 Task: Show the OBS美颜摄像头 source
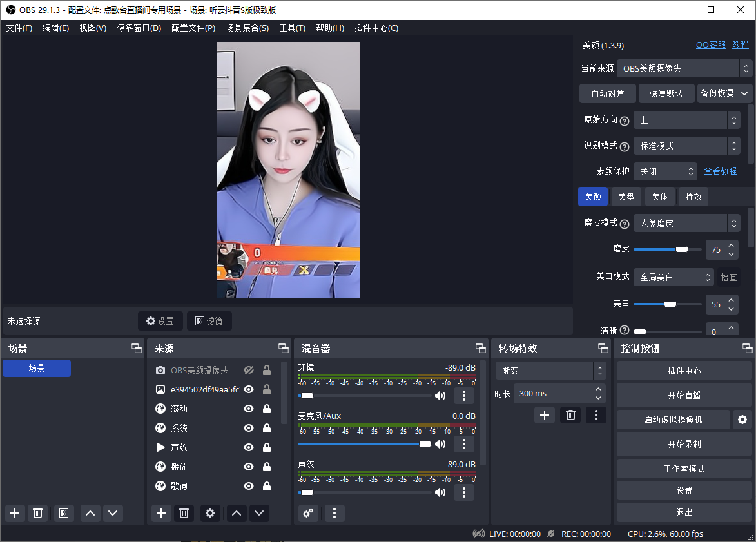coord(249,370)
